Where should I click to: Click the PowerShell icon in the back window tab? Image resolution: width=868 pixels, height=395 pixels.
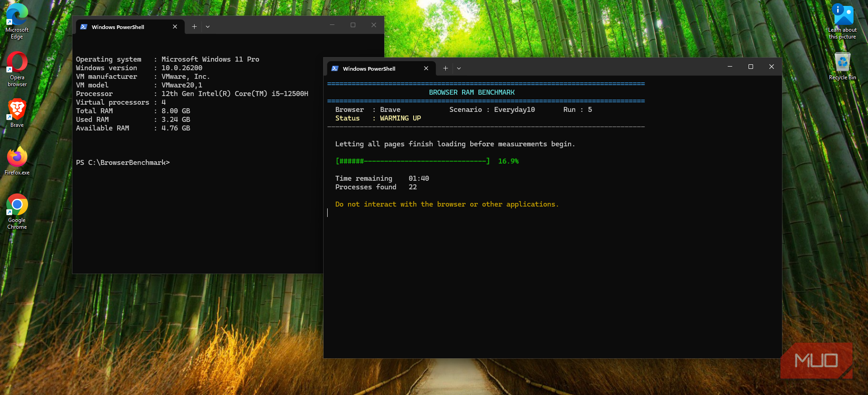[x=84, y=27]
